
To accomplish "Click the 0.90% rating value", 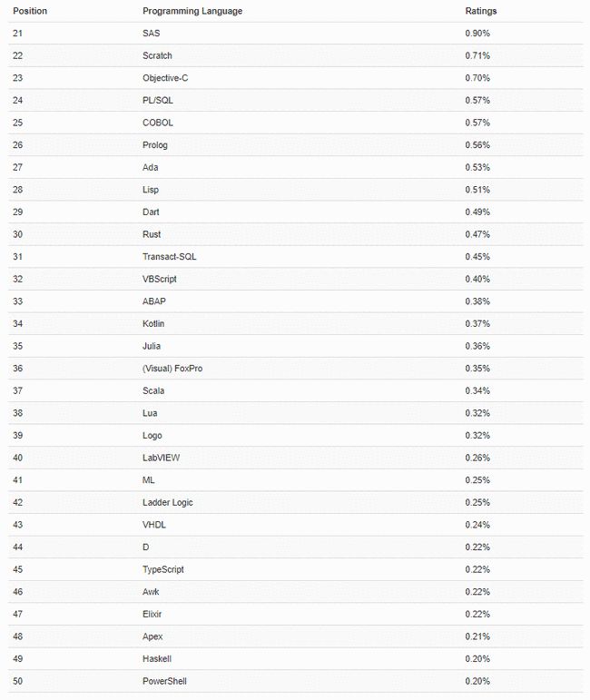I will click(477, 34).
